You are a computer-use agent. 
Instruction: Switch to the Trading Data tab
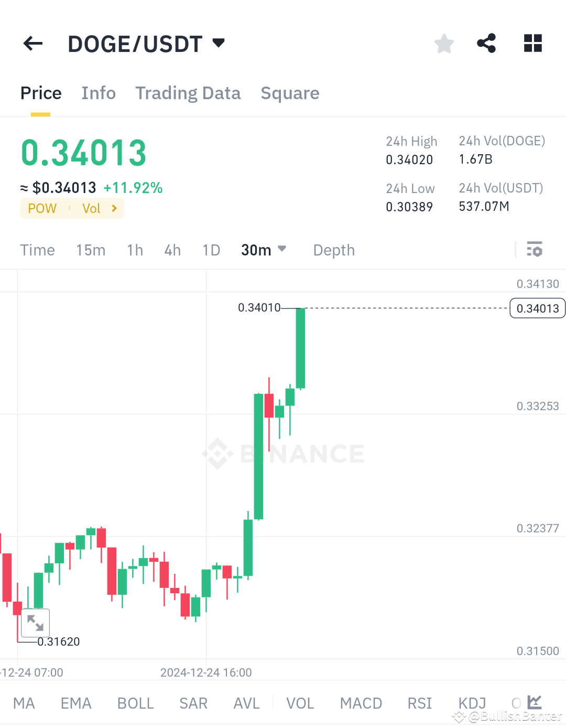(x=188, y=93)
